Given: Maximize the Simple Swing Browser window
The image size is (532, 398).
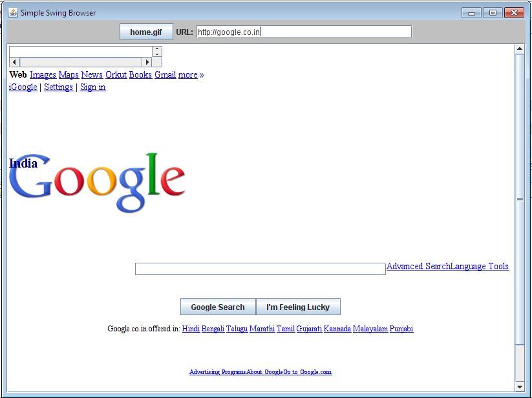Looking at the screenshot, I should tap(493, 13).
